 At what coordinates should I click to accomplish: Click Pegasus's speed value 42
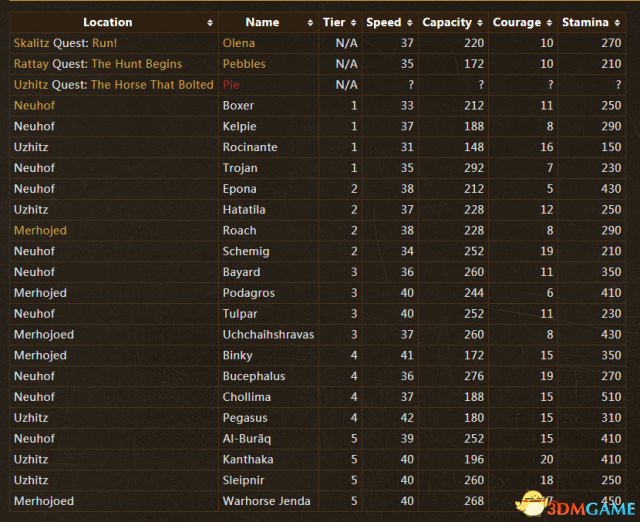[x=407, y=418]
